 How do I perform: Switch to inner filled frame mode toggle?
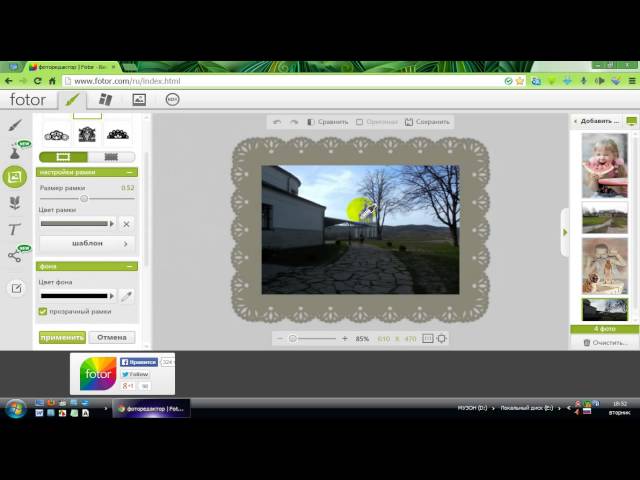(x=111, y=157)
